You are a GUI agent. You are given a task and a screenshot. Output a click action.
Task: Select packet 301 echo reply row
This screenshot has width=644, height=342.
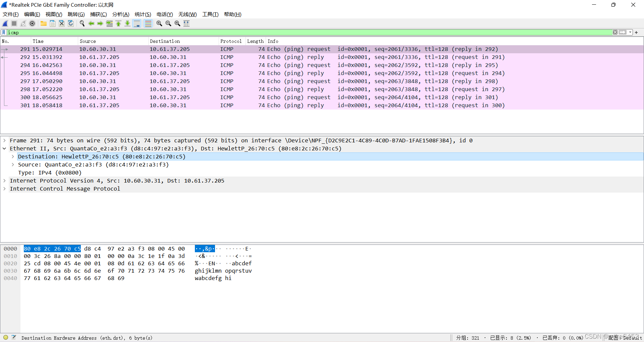[322, 105]
